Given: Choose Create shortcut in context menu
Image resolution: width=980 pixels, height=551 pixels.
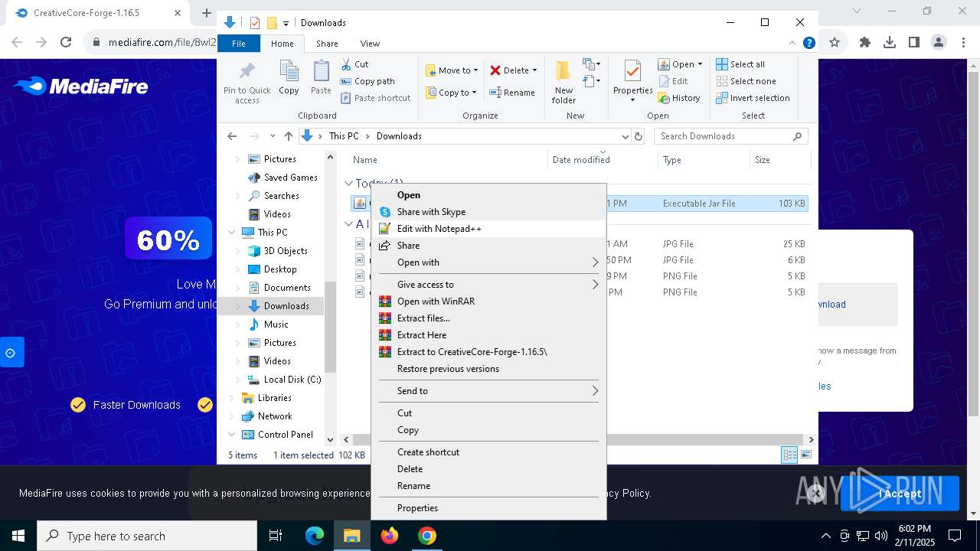Looking at the screenshot, I should [488, 452].
